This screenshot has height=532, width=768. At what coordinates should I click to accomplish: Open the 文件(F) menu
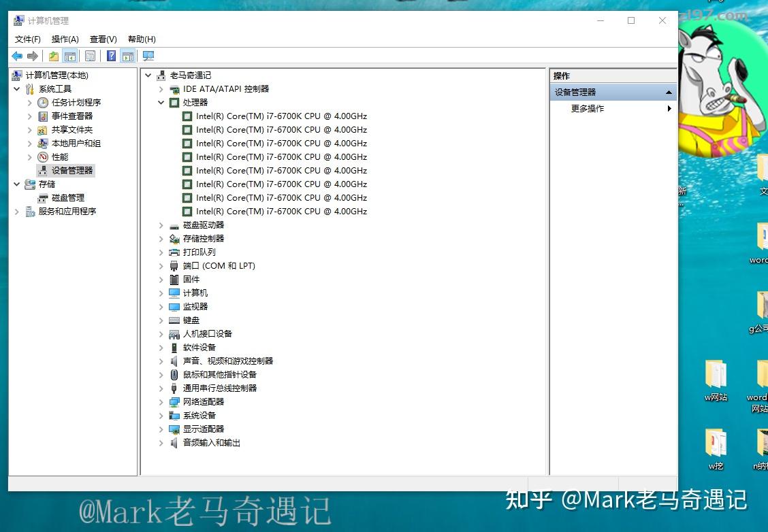[x=27, y=39]
